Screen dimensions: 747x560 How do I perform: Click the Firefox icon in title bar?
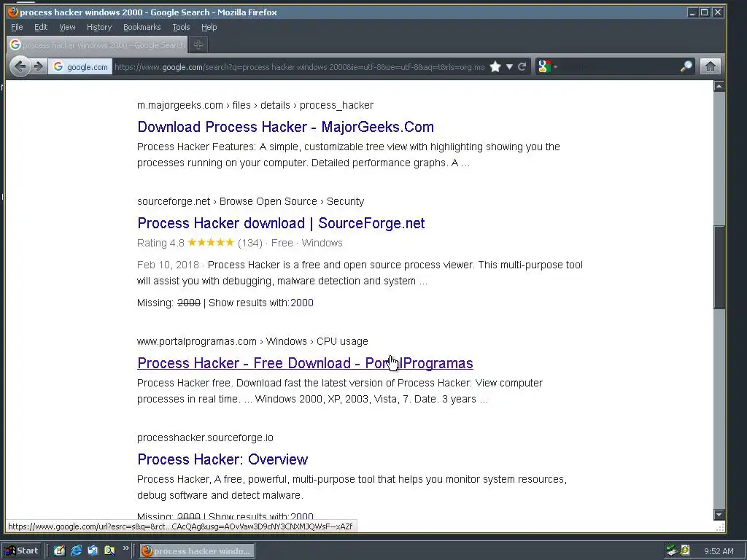click(x=13, y=12)
